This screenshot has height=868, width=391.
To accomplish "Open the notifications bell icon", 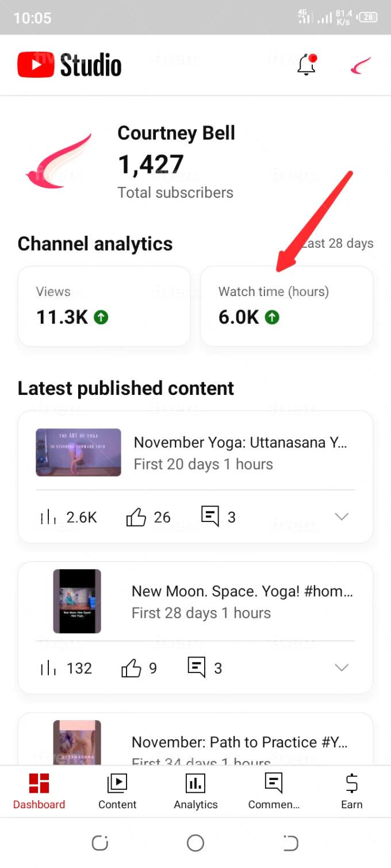I will (x=306, y=66).
